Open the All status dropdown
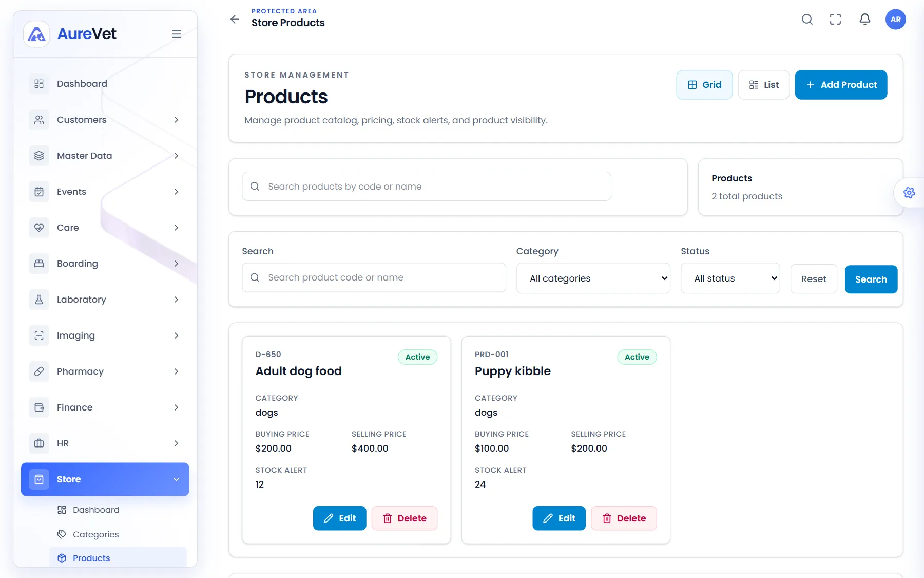 tap(730, 278)
